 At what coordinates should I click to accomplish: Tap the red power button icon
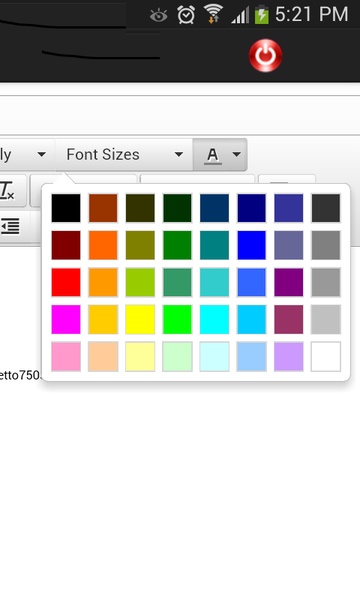tap(266, 55)
